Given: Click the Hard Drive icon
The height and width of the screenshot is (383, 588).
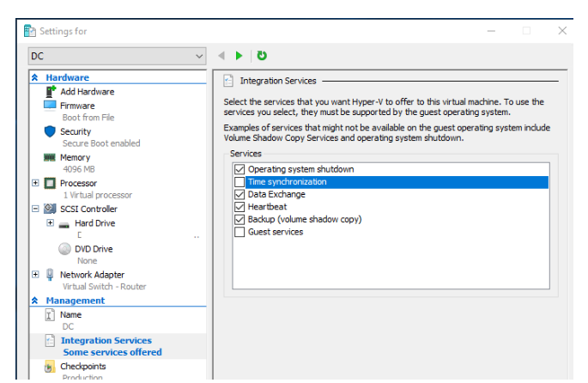Looking at the screenshot, I should click(x=64, y=224).
